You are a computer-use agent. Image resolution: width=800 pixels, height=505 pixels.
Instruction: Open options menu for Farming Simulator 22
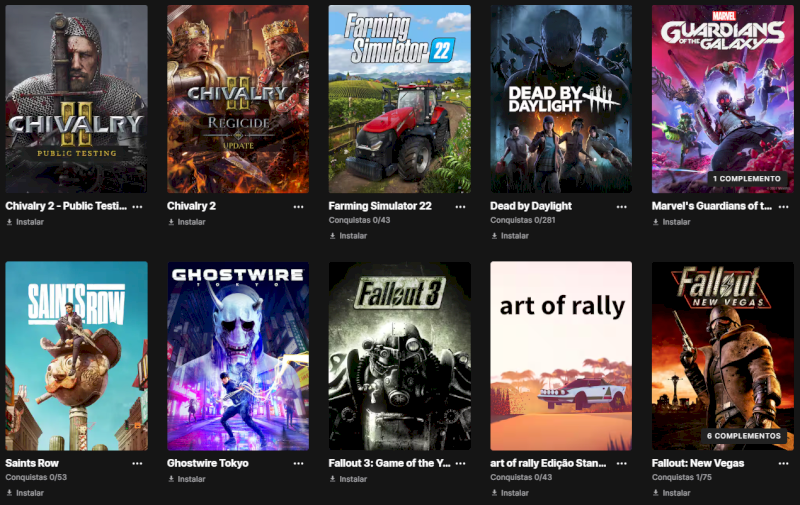click(x=460, y=207)
